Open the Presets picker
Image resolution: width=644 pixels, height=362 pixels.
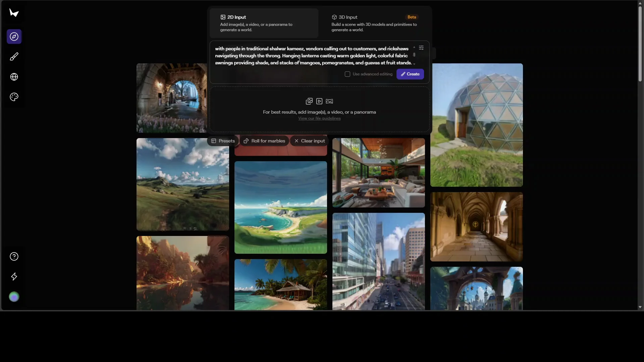(x=222, y=141)
